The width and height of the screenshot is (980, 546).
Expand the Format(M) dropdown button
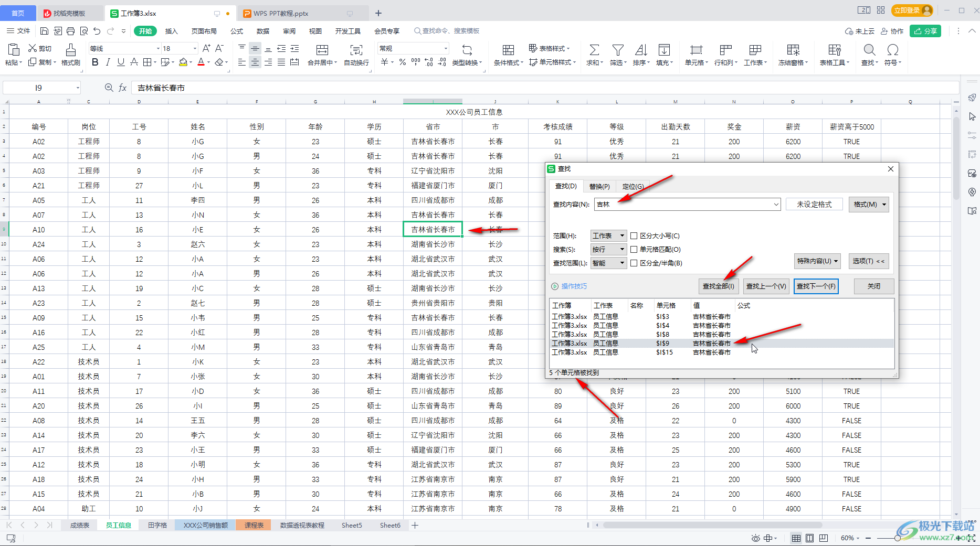pos(869,205)
